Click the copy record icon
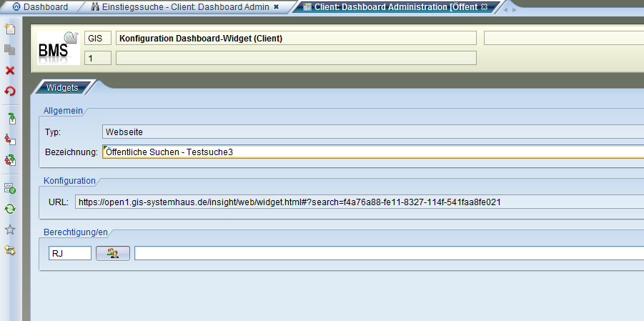Screen dimensions: 644x321 point(10,49)
